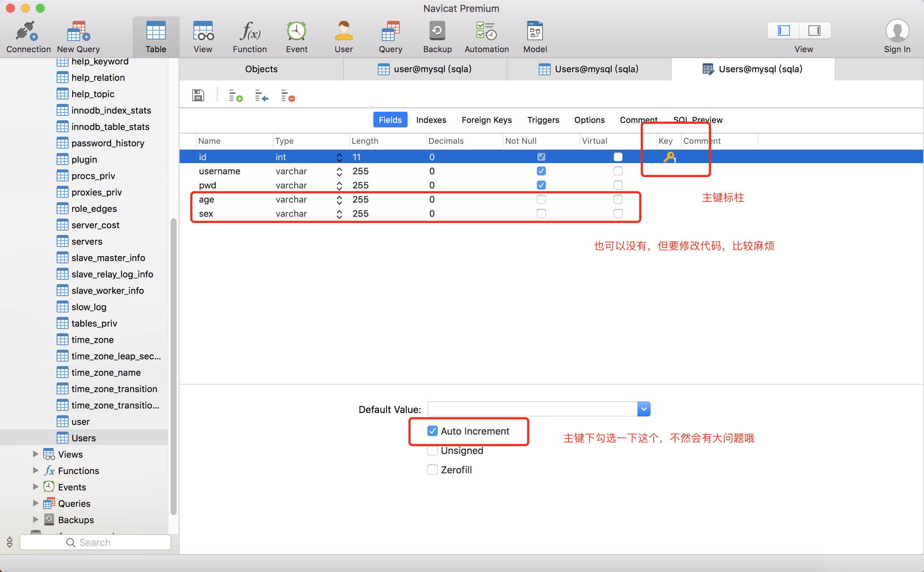Open the Event toolbar icon

[x=297, y=31]
